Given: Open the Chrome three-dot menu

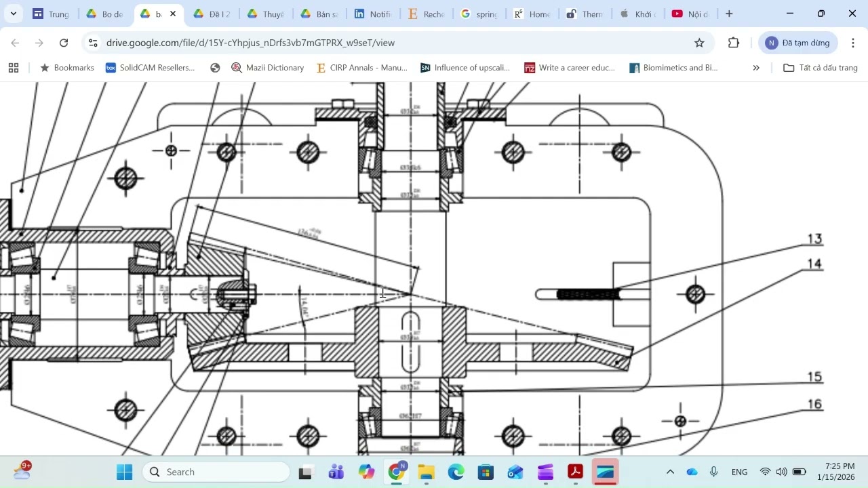Looking at the screenshot, I should click(853, 43).
